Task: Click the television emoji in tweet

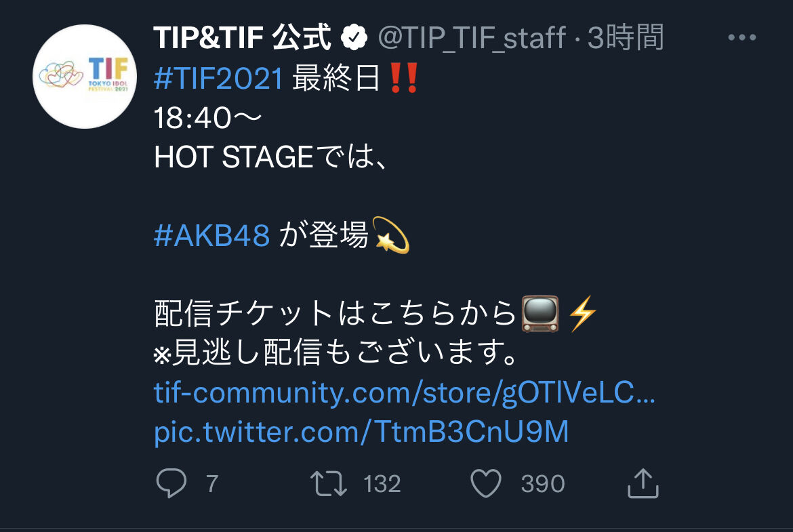Action: (540, 314)
